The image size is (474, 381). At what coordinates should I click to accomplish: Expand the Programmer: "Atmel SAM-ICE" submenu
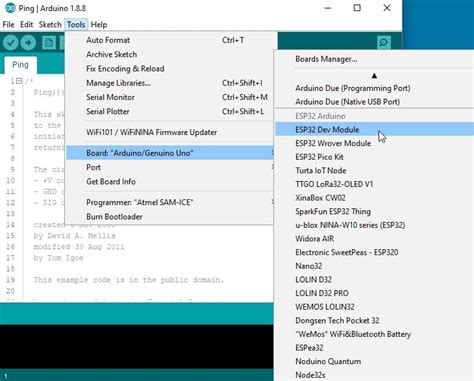(170, 202)
